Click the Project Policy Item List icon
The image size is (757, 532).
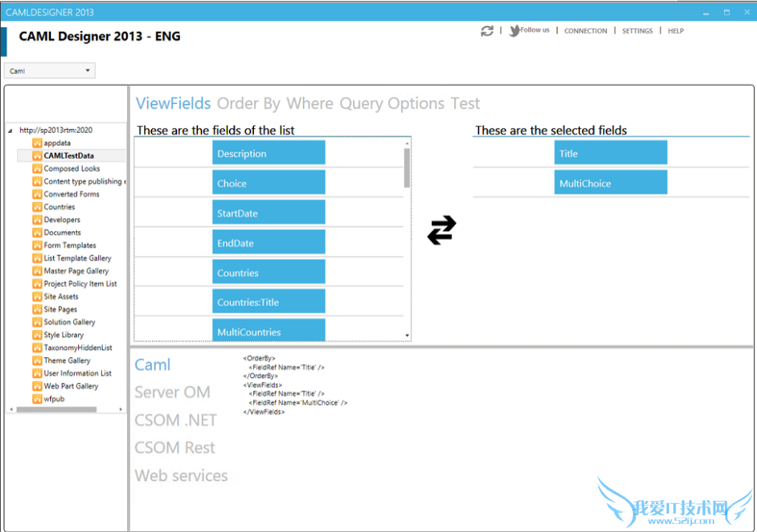pos(37,283)
